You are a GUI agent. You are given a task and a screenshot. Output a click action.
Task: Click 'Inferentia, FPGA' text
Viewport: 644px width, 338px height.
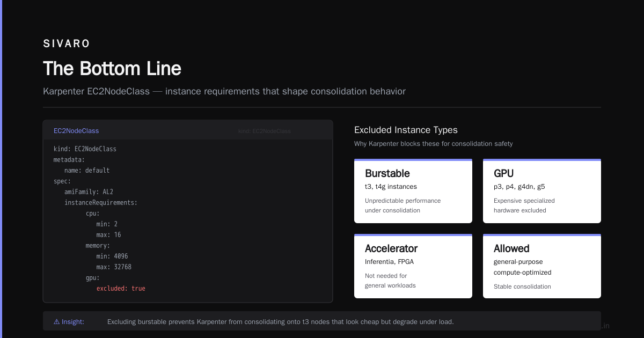point(389,262)
